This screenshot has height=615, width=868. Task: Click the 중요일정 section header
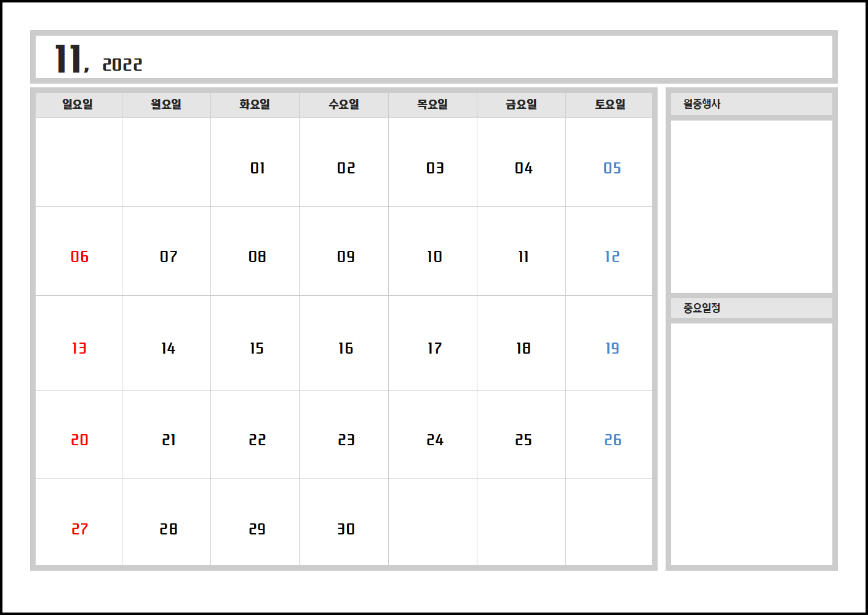[x=751, y=308]
